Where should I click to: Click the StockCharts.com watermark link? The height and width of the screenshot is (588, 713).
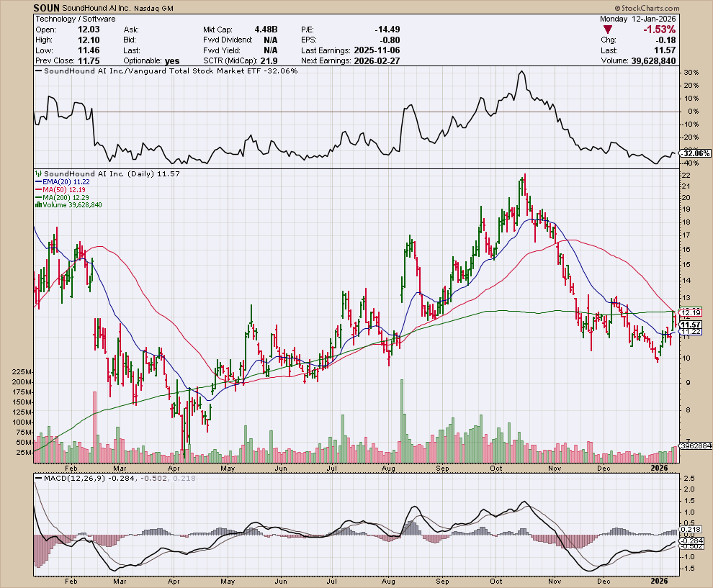pos(647,8)
